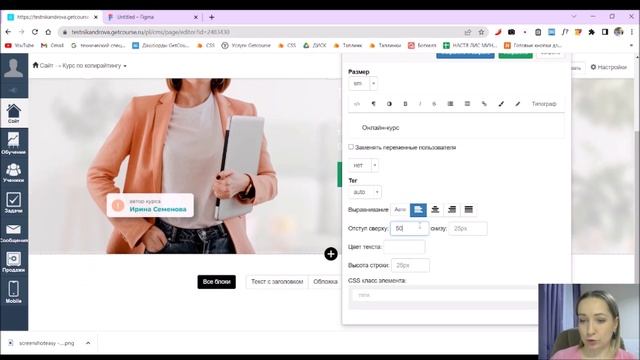Switch to the Untitled – Figma tab
The height and width of the screenshot is (360, 640).
tap(151, 17)
